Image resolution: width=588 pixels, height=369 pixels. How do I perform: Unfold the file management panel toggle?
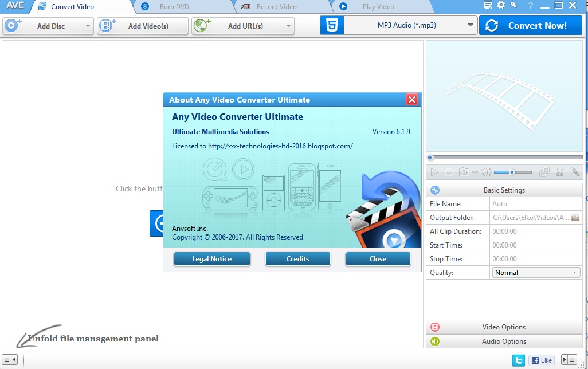10,360
